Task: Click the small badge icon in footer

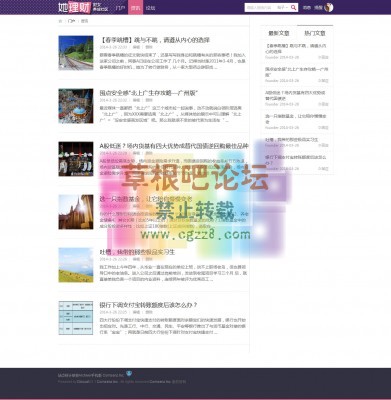Action: (x=129, y=373)
